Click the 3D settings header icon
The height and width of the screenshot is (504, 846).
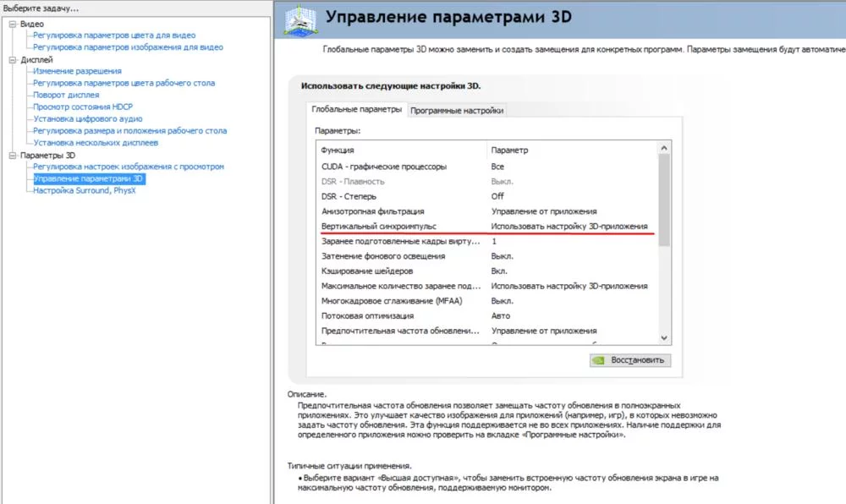click(x=300, y=20)
